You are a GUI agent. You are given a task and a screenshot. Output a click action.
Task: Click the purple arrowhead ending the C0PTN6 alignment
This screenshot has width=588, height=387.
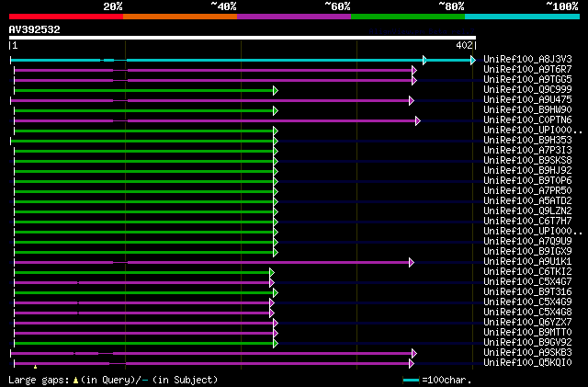(418, 120)
